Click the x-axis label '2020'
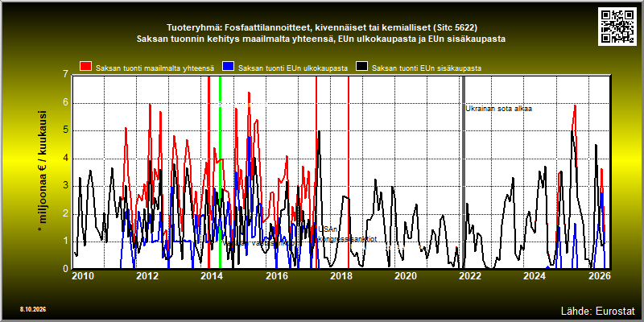 (x=405, y=275)
